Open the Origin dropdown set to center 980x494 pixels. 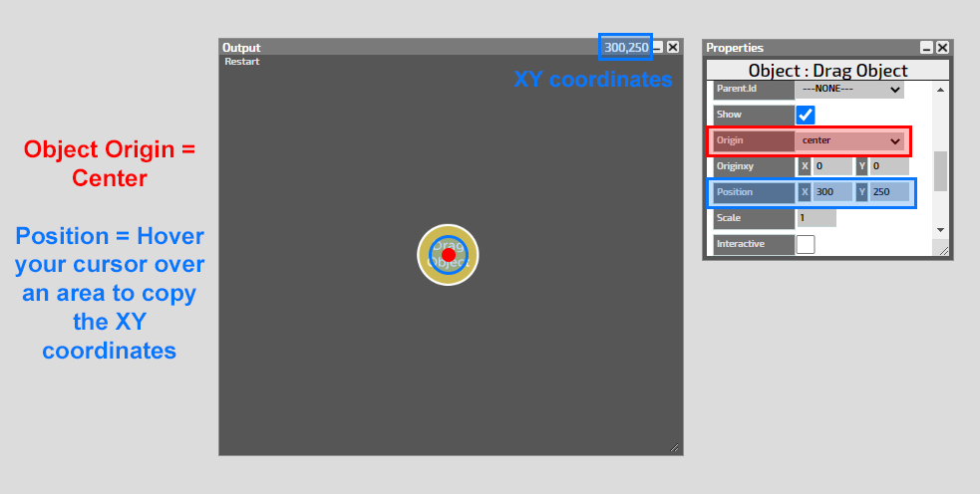[x=849, y=140]
